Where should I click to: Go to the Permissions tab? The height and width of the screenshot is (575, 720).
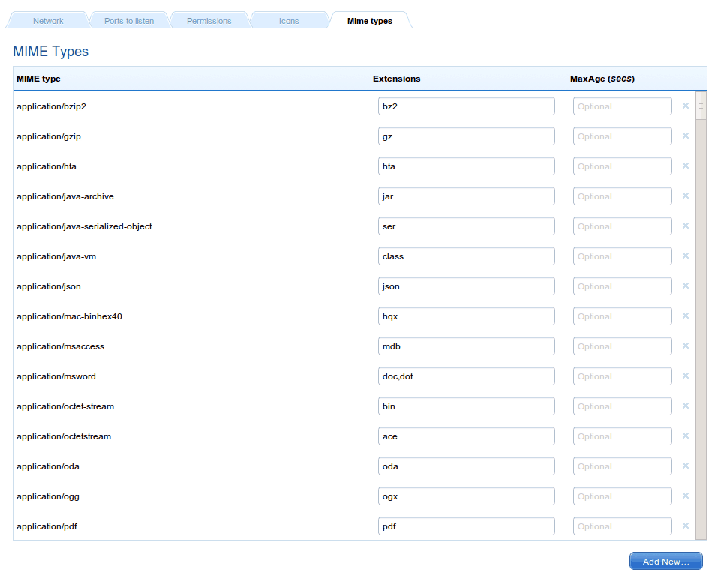coord(209,20)
